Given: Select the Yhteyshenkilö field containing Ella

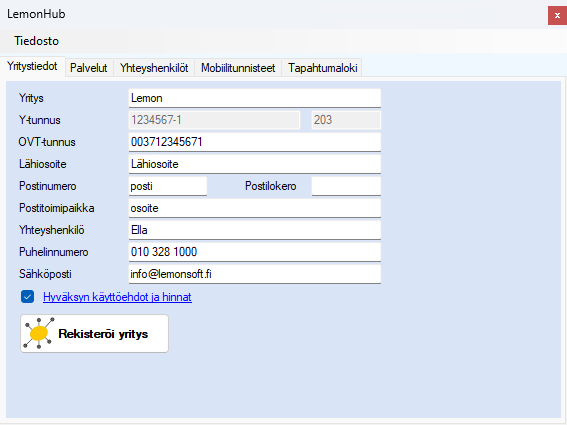Looking at the screenshot, I should (x=255, y=230).
